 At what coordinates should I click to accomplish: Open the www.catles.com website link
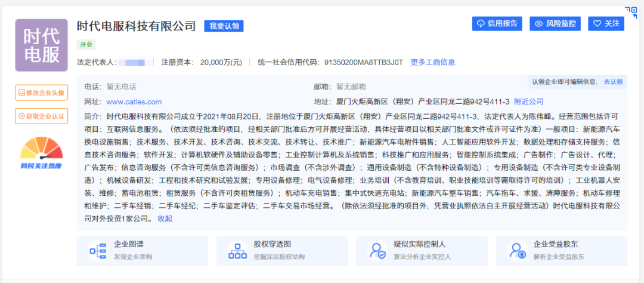(134, 101)
